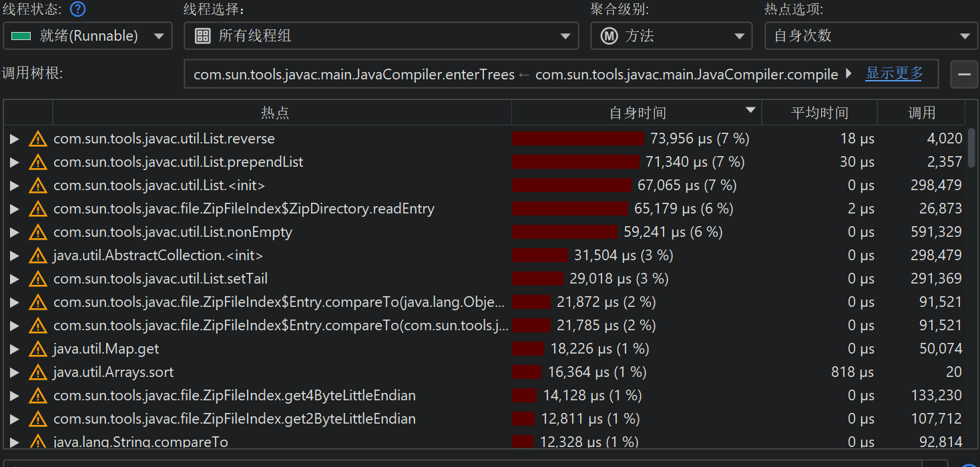Image resolution: width=980 pixels, height=467 pixels.
Task: Click warning icon beside List.nonEmpty
Action: click(x=37, y=232)
